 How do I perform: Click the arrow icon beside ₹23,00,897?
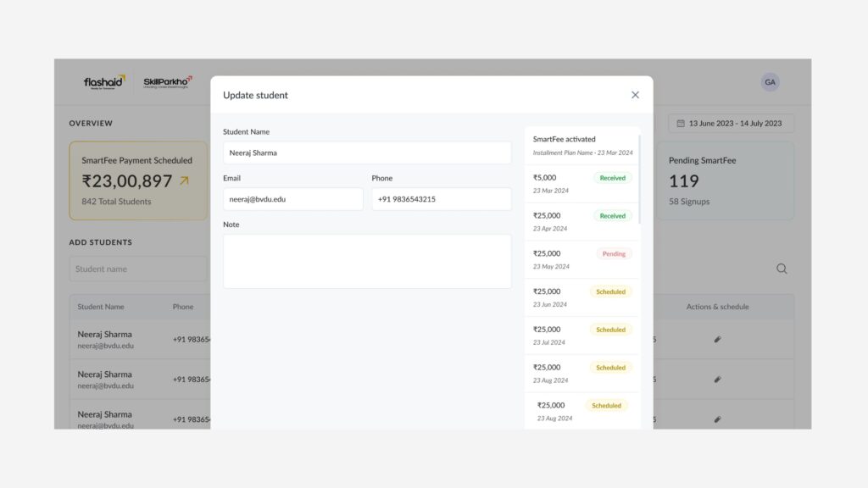tap(185, 181)
